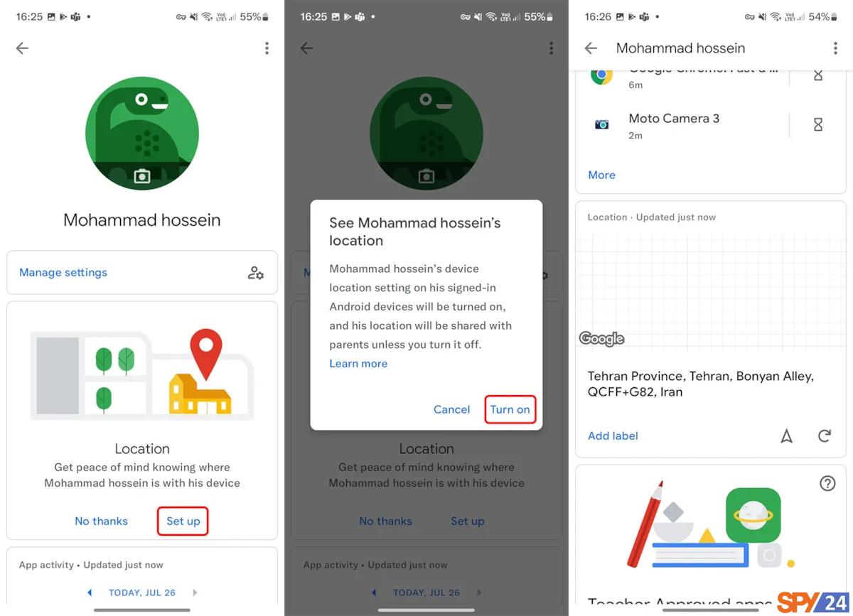This screenshot has height=616, width=853.
Task: Open Learn more link in dialog
Action: point(358,363)
